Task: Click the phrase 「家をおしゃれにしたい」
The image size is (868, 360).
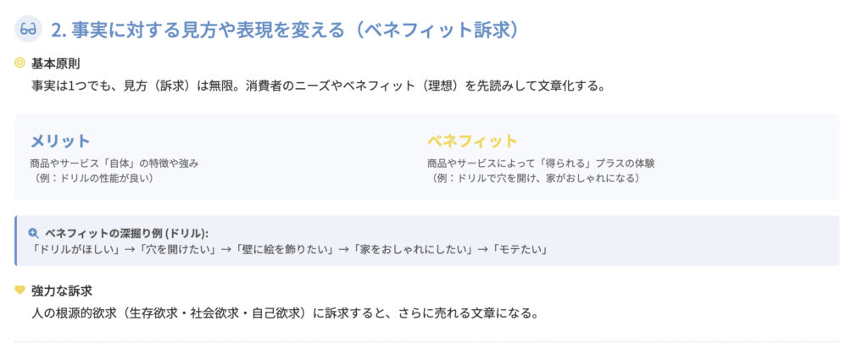Action: coord(410,249)
